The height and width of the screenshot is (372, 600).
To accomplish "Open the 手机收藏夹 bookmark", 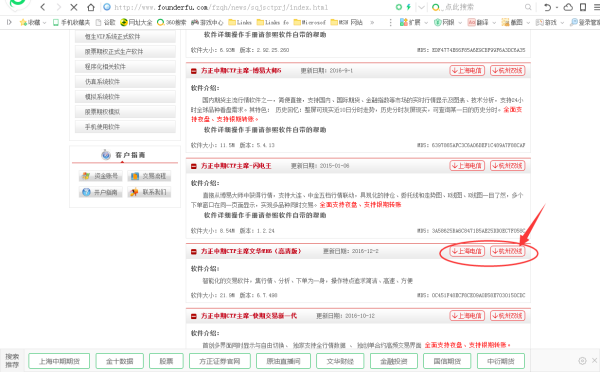I will coord(71,23).
